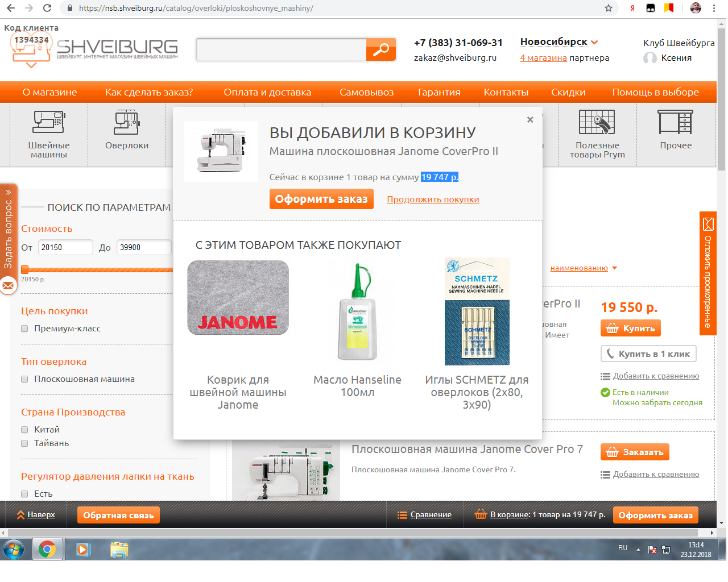The width and height of the screenshot is (728, 582).
Task: Open the Оплата и доставка menu item
Action: [x=267, y=92]
